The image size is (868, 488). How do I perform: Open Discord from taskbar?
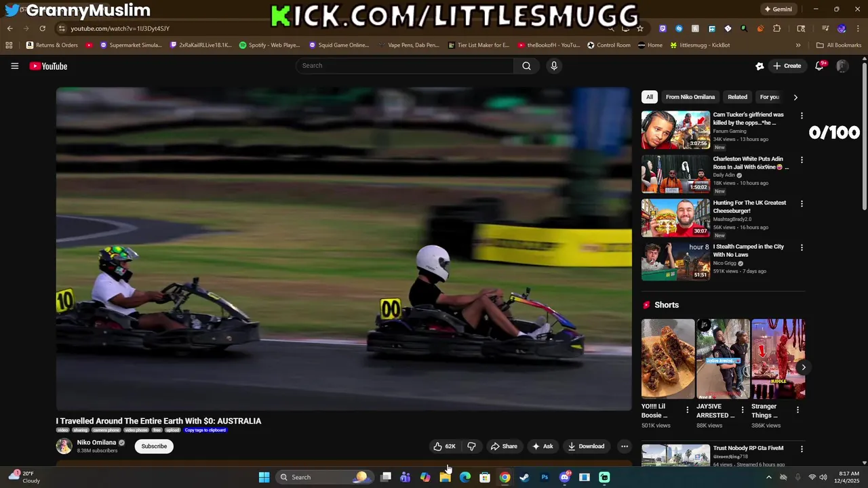coord(564,477)
